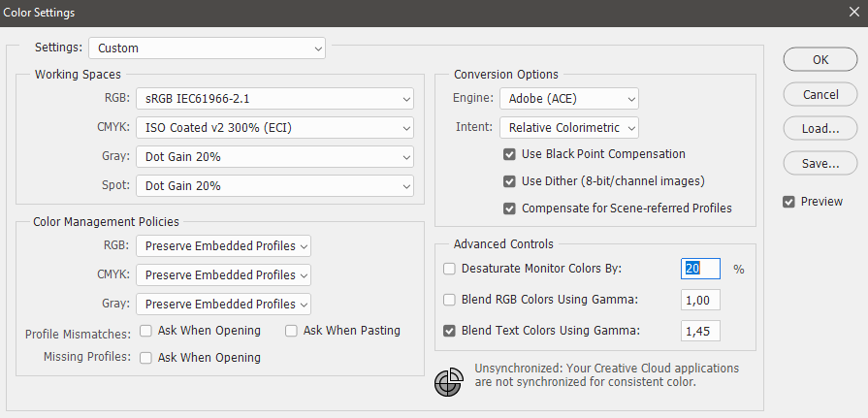Screen dimensions: 868x418
Task: Uncheck Compensate for Scene-referred Profiles
Action: point(509,209)
